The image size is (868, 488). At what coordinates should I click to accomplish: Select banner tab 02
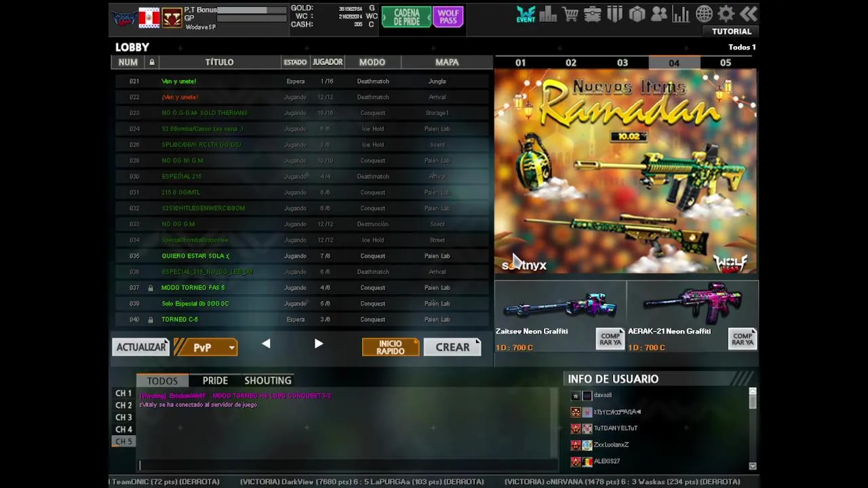(571, 62)
